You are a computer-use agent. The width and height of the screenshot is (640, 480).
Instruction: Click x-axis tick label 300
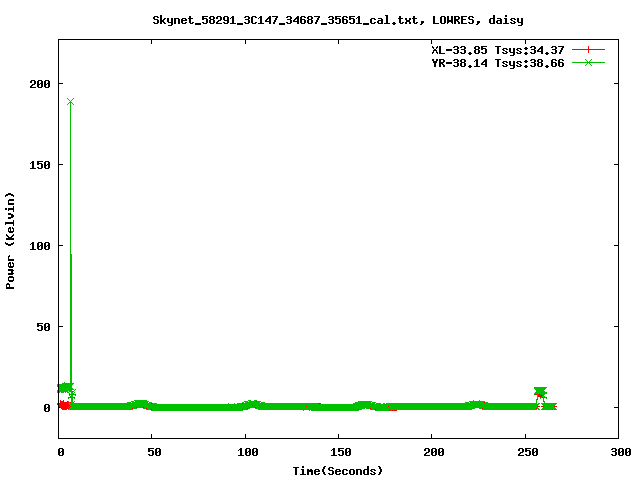621,452
